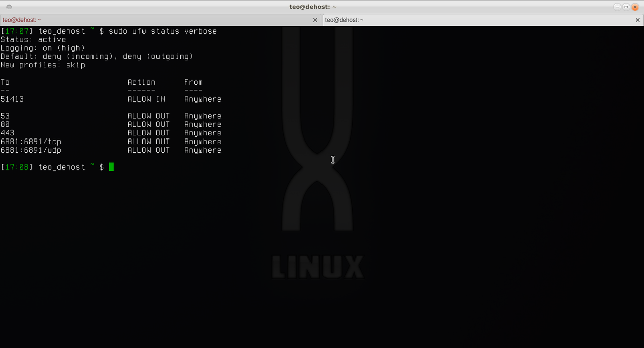Select the right teo@dehost terminal tab

click(483, 20)
